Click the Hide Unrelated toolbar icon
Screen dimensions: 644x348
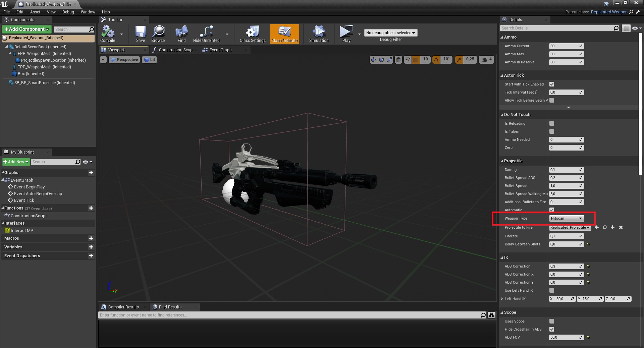206,34
